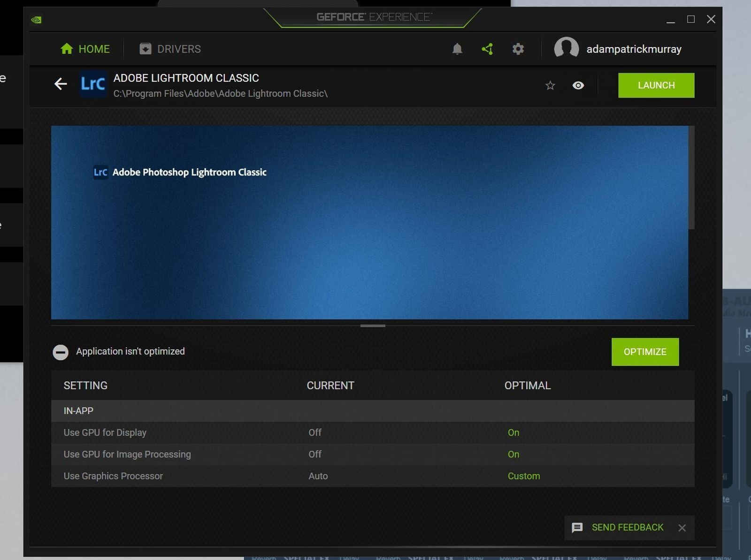Click the share icon
751x560 pixels.
(487, 49)
